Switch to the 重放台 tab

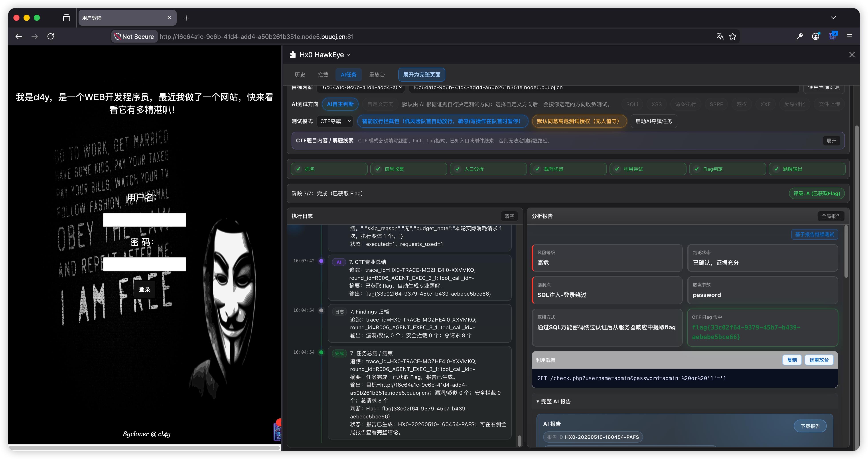coord(377,75)
